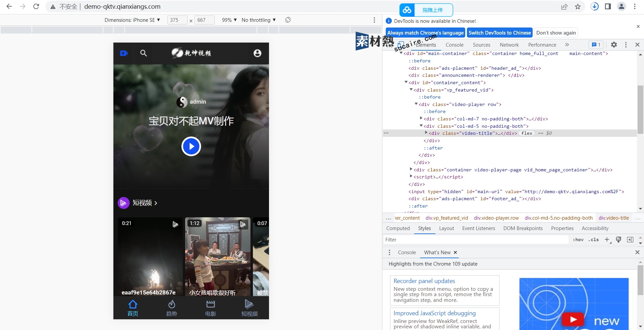
Task: Open Chrome three-dot menu
Action: (x=635, y=6)
